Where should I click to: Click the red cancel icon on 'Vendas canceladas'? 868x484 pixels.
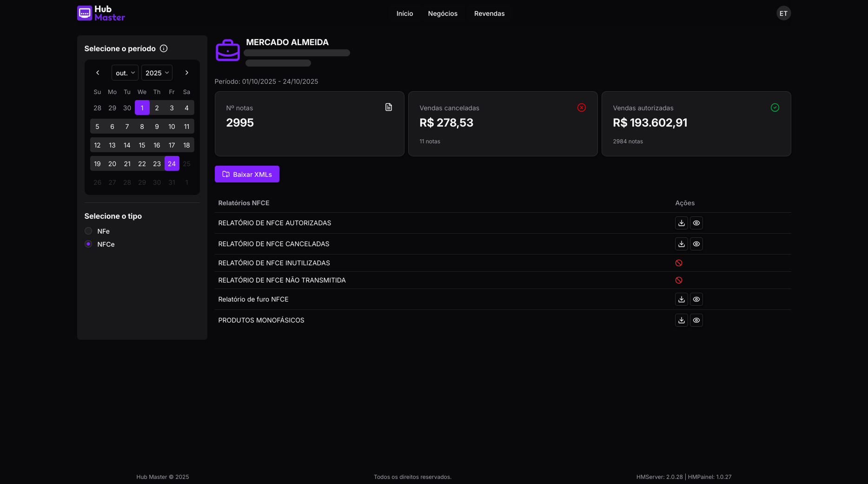coord(581,108)
